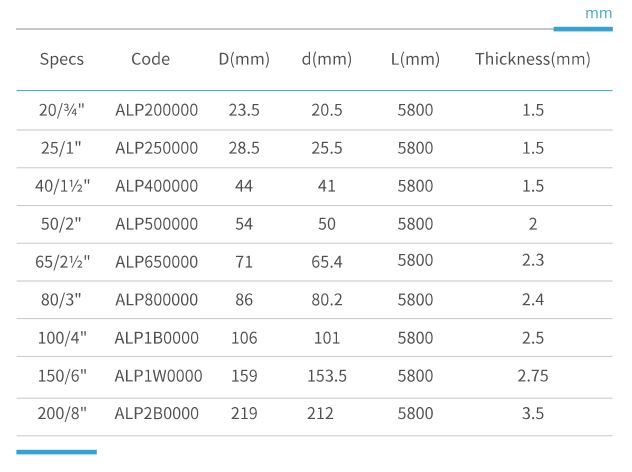Select product code ALP2B0000
Viewport: 632px width, 472px height.
point(156,413)
